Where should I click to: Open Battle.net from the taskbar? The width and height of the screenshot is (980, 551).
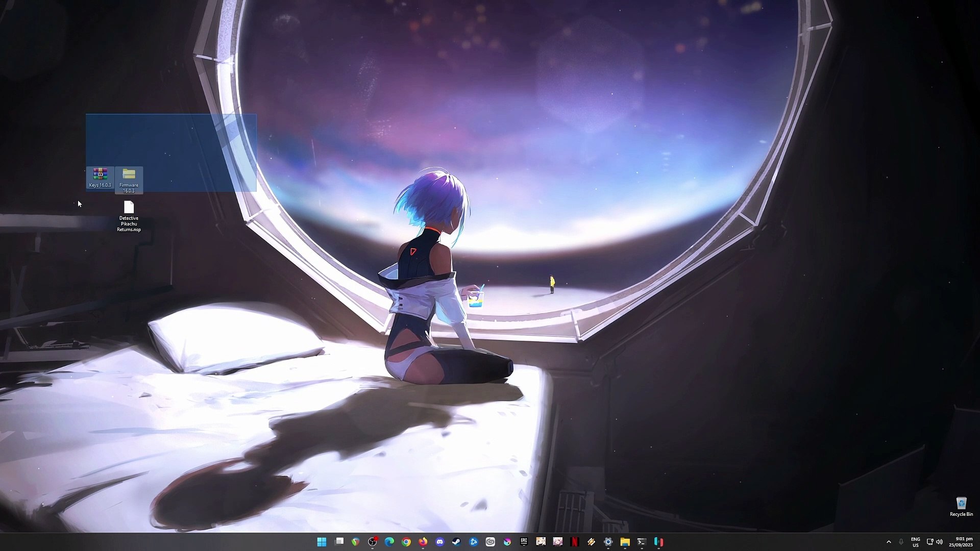point(474,542)
